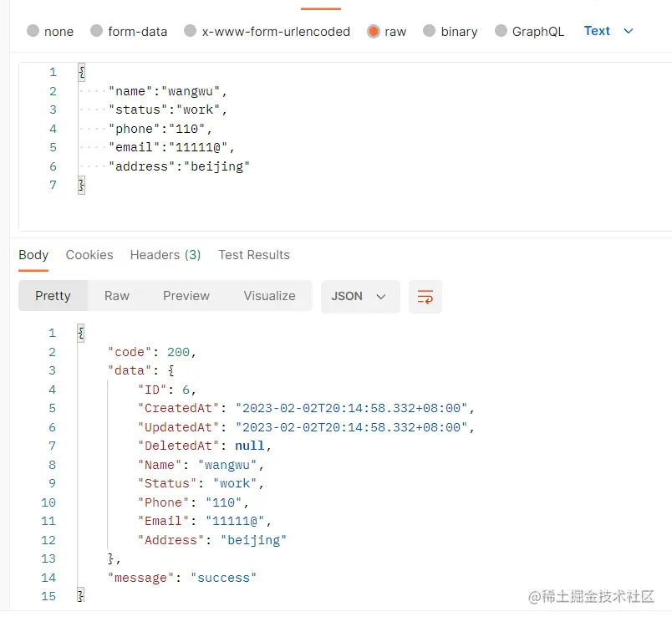Screen dimensions: 672x622
Task: Select the Pretty view mode
Action: pyautogui.click(x=53, y=296)
